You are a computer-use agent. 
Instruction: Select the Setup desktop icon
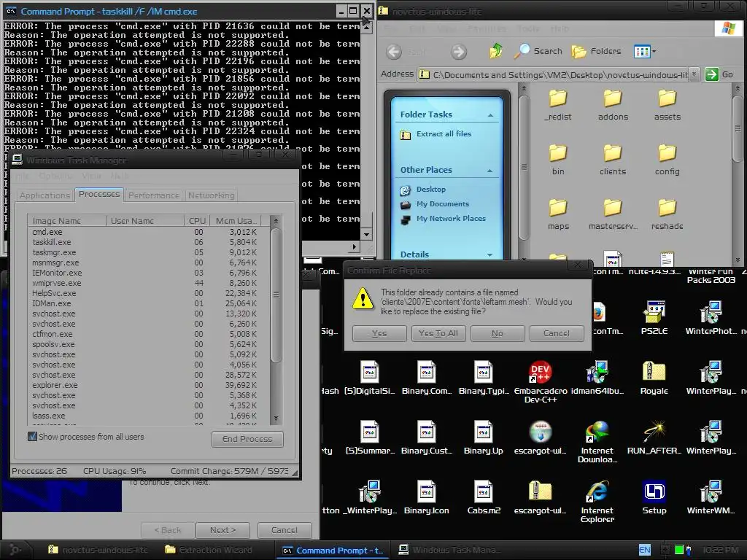(654, 497)
